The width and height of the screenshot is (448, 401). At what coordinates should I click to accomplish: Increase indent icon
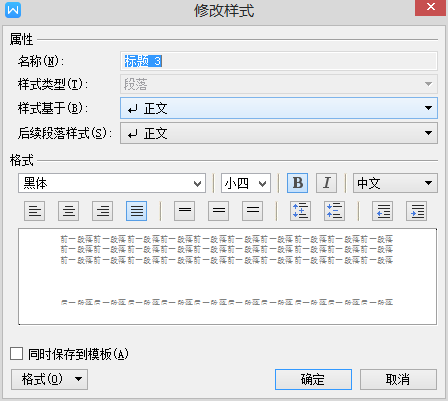point(417,211)
